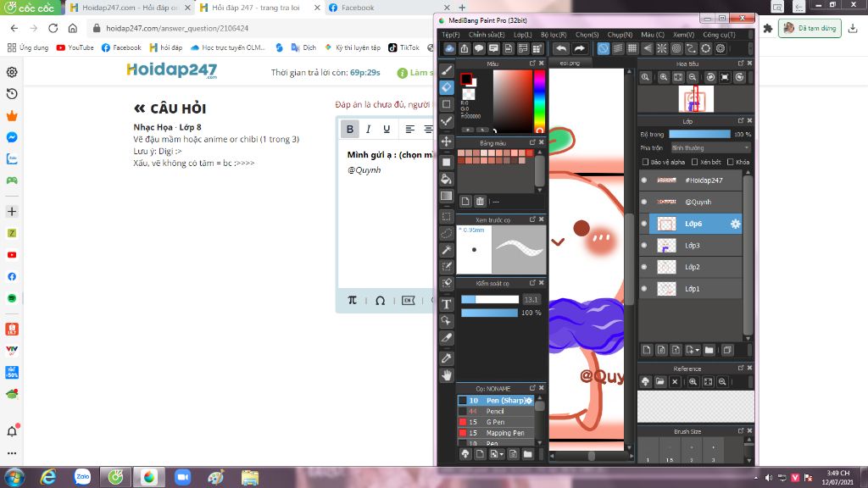Open TikTok bookmark in browser
The height and width of the screenshot is (488, 868).
403,47
